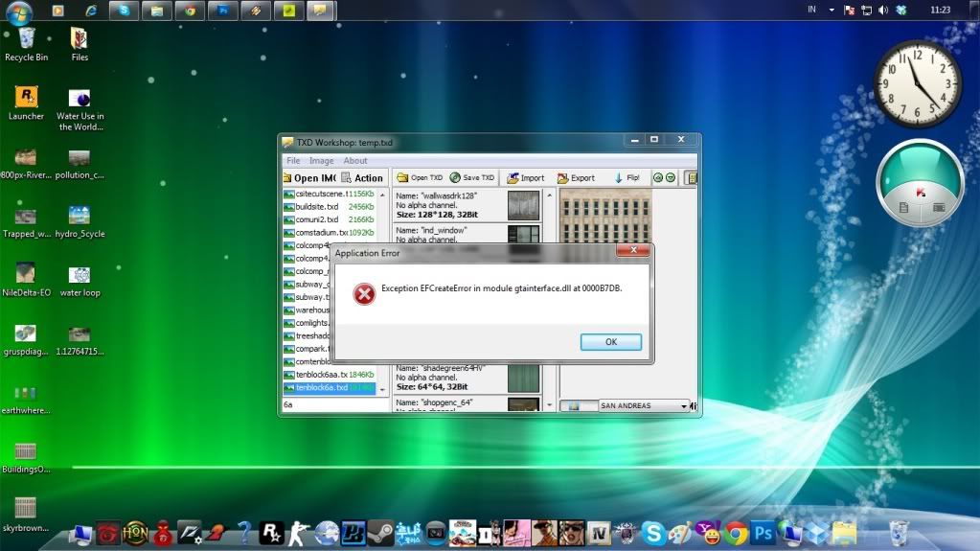Open the 'water loop' desktop icon
The image size is (980, 551).
(x=80, y=280)
